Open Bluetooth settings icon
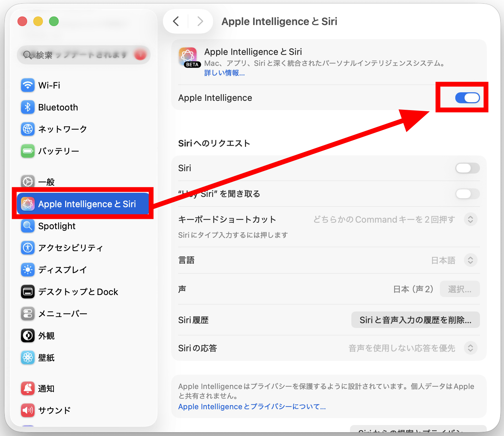This screenshot has width=504, height=436. tap(28, 107)
